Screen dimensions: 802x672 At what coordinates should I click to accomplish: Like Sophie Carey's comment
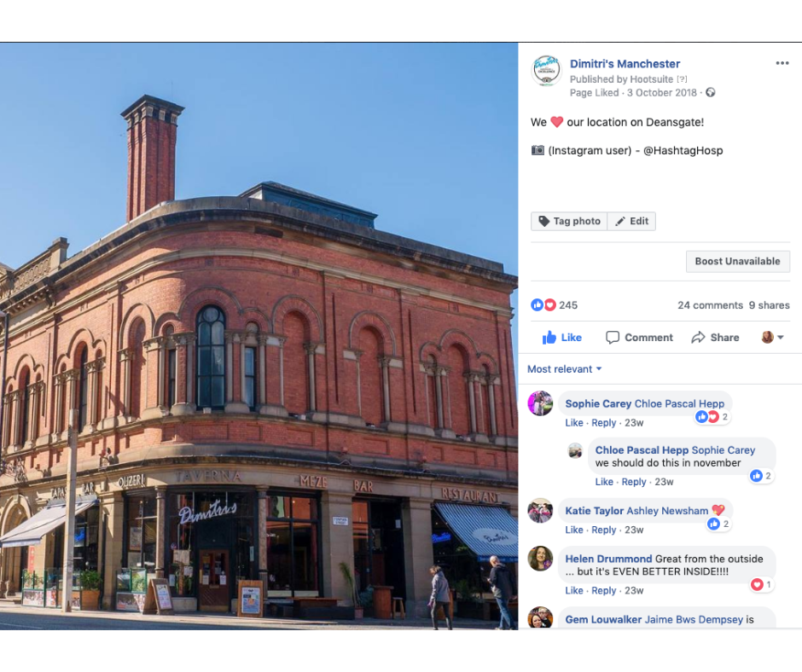(574, 423)
